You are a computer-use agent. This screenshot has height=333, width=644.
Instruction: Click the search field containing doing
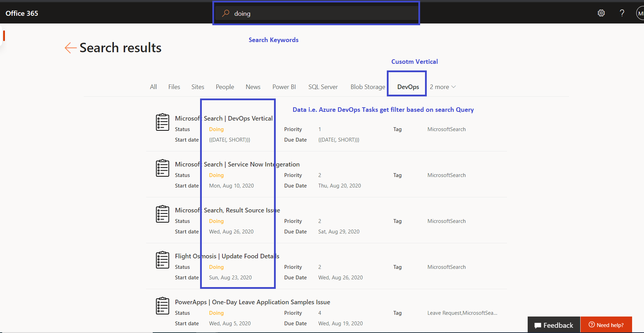pos(315,13)
